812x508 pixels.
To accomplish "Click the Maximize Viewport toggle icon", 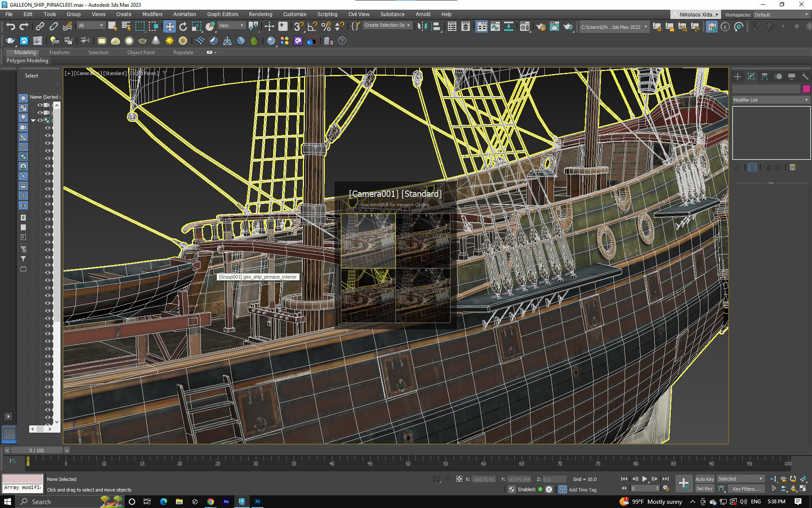I will [x=802, y=489].
